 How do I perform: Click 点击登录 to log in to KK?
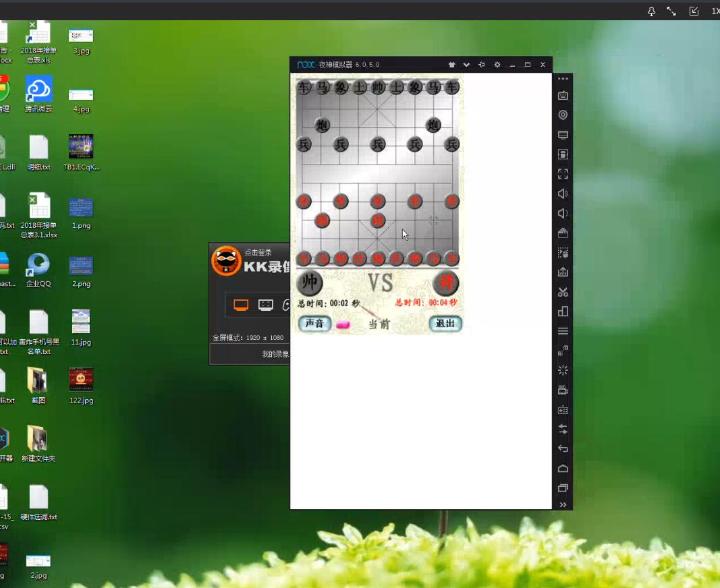pos(258,252)
